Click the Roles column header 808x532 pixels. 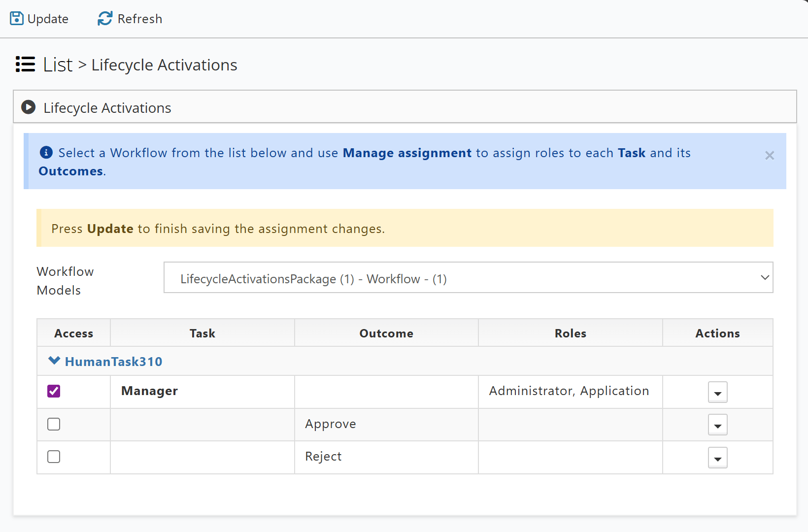(x=571, y=333)
